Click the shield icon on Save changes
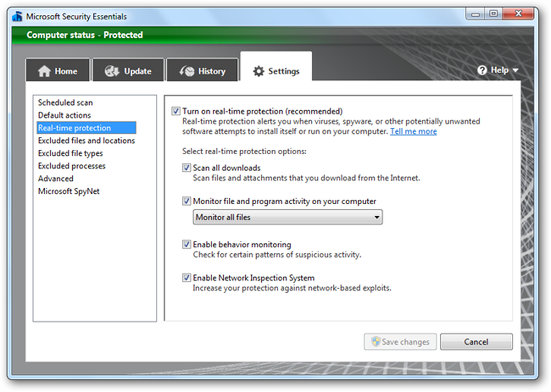Image resolution: width=551 pixels, height=392 pixels. [376, 341]
